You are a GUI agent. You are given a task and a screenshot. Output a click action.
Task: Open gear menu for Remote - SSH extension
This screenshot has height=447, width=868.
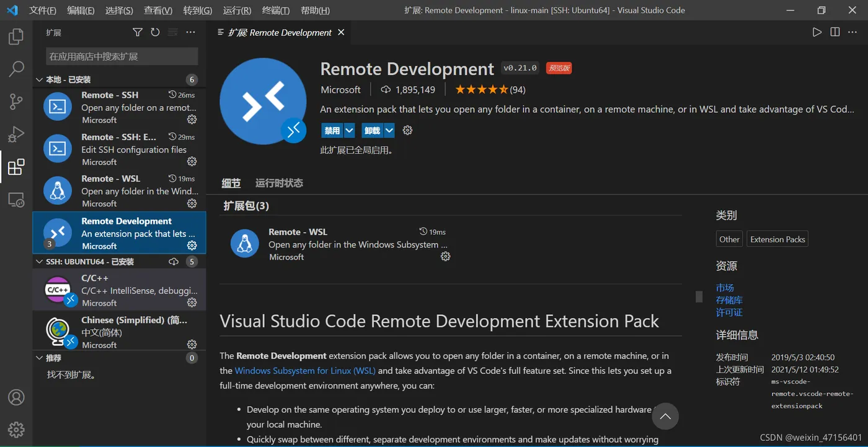[192, 120]
